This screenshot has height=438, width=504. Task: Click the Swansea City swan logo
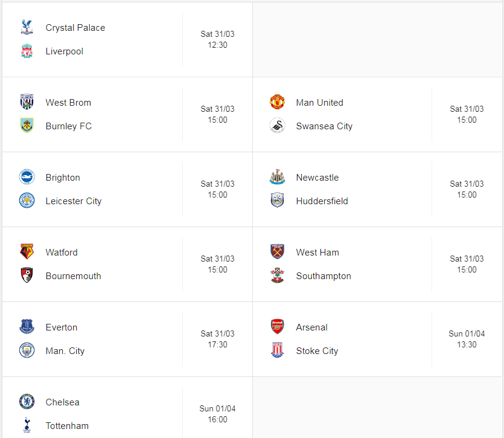(277, 126)
